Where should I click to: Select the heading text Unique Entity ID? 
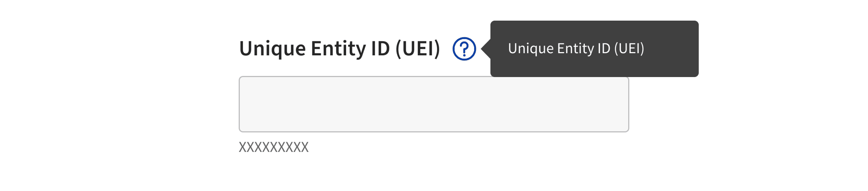click(315, 49)
